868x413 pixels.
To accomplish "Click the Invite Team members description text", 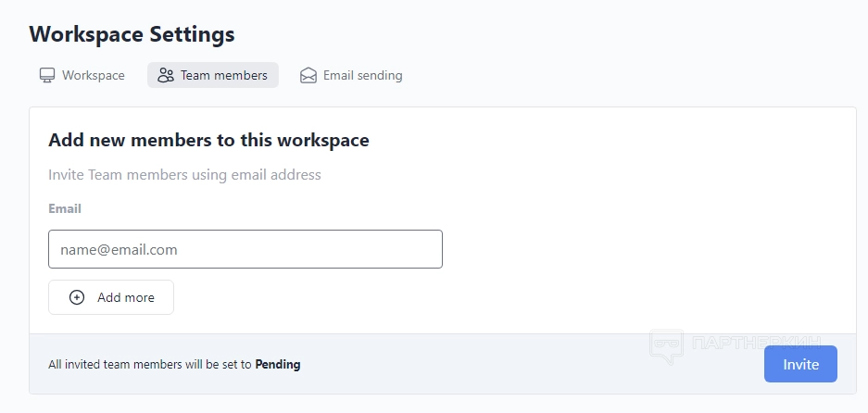I will [184, 174].
